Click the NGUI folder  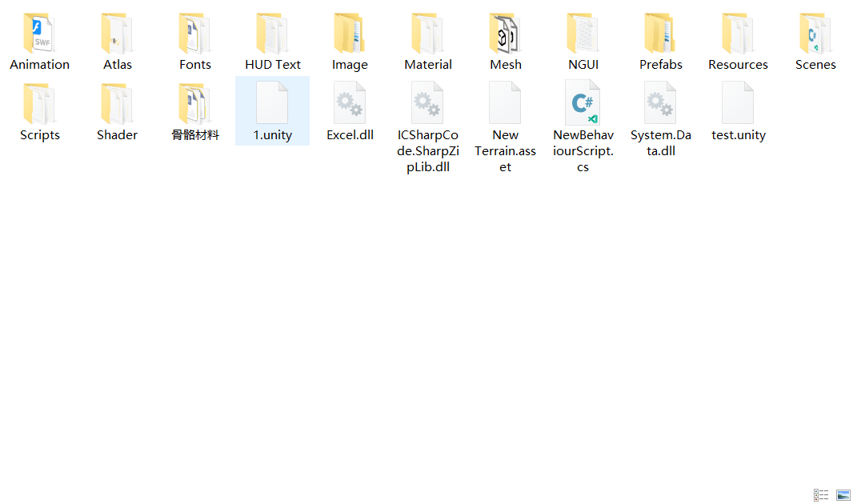(x=583, y=34)
